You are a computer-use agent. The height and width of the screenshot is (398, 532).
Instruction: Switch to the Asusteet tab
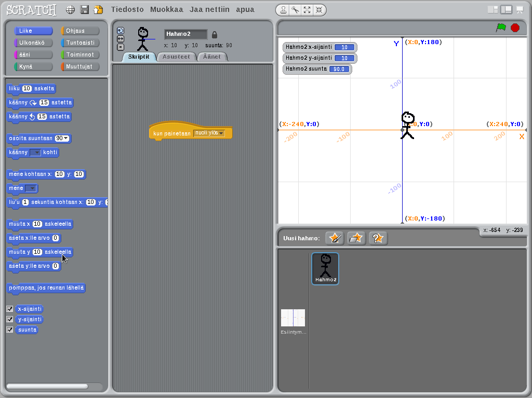[177, 57]
